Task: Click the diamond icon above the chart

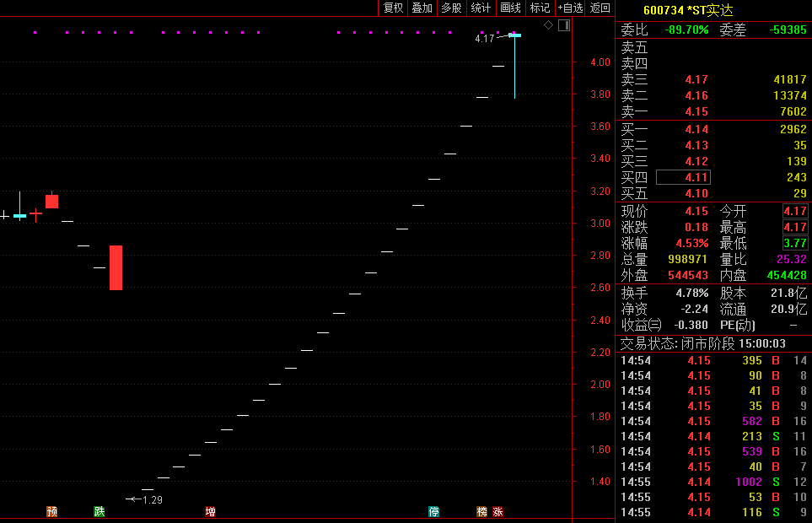Action: coord(548,25)
